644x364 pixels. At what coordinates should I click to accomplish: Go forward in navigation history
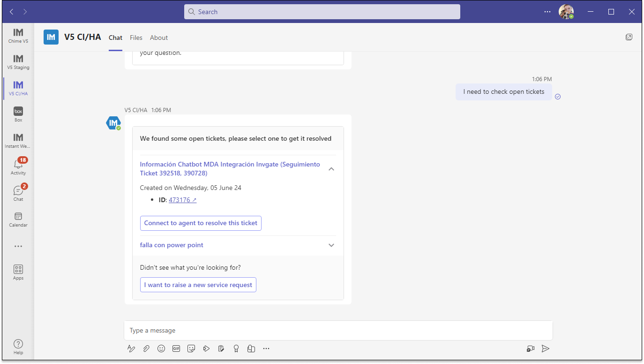point(25,12)
